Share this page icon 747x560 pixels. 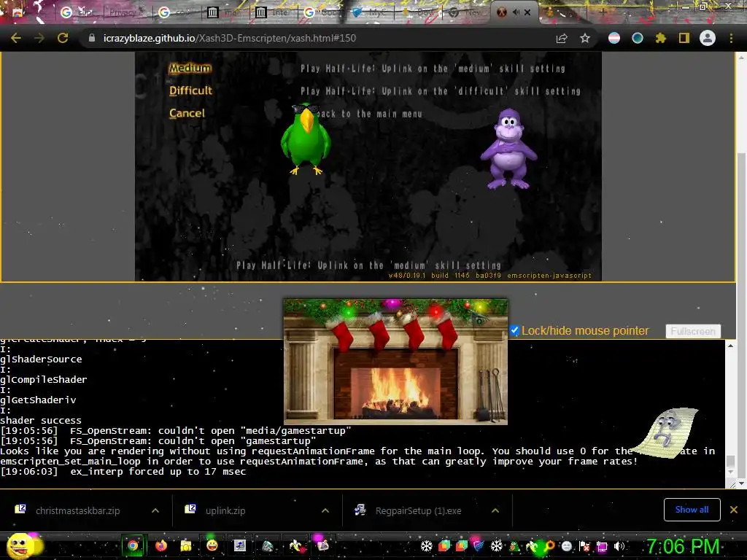click(562, 38)
